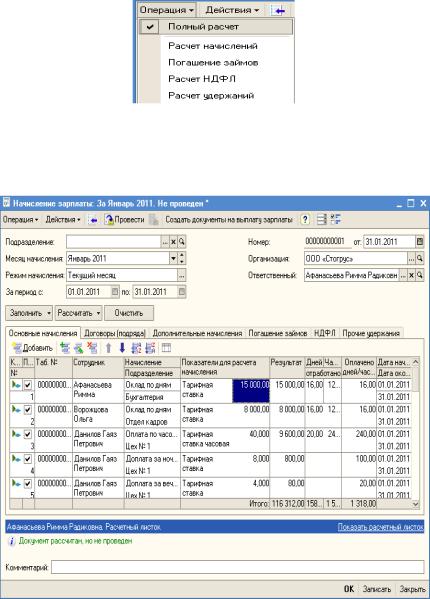Choose Расчет удержаний menu entry
The height and width of the screenshot is (599, 430).
point(211,96)
